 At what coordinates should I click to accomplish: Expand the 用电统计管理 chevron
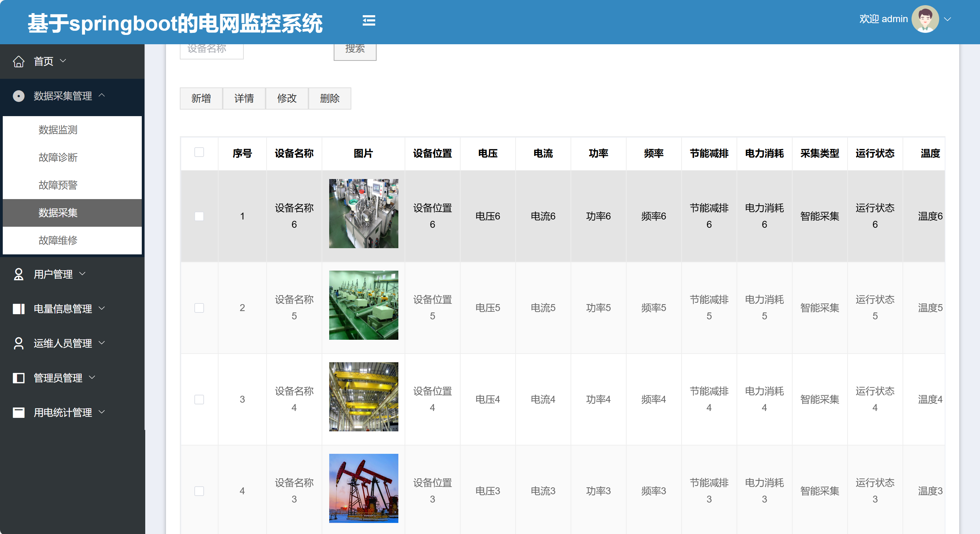tap(102, 412)
